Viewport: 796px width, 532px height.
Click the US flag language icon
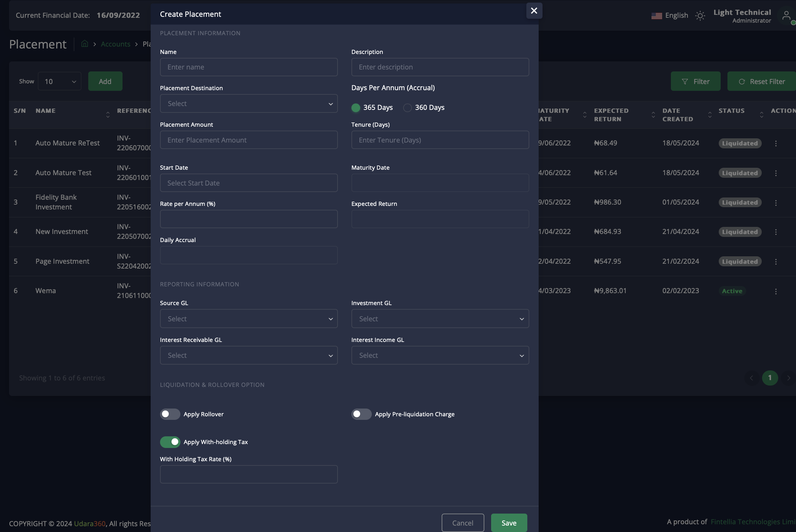pos(656,16)
